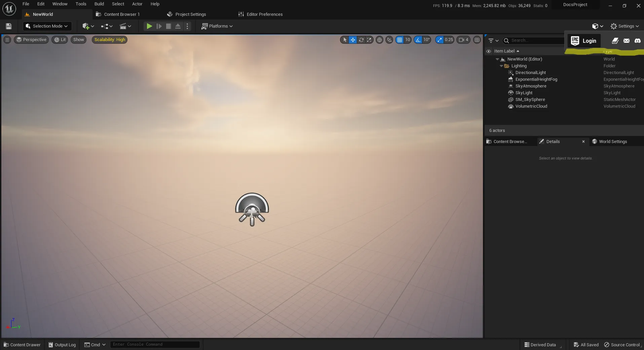
Task: Switch to the World Settings tab
Action: [x=613, y=141]
